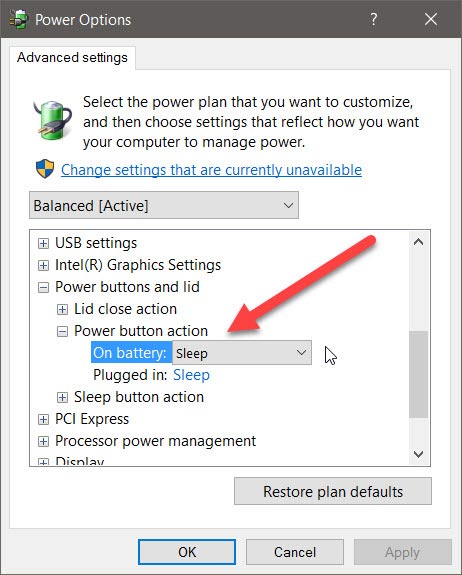Expand Sleep button action node
Image resolution: width=462 pixels, height=575 pixels.
62,397
